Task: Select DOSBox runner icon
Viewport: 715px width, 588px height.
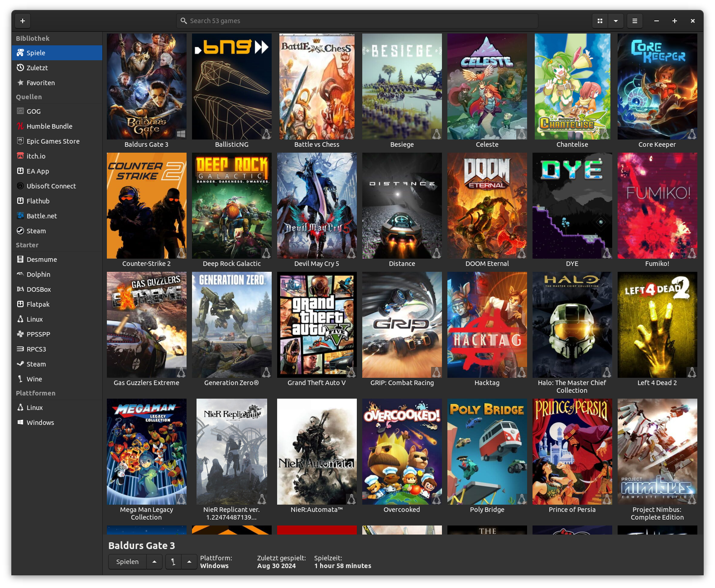Action: [x=20, y=289]
